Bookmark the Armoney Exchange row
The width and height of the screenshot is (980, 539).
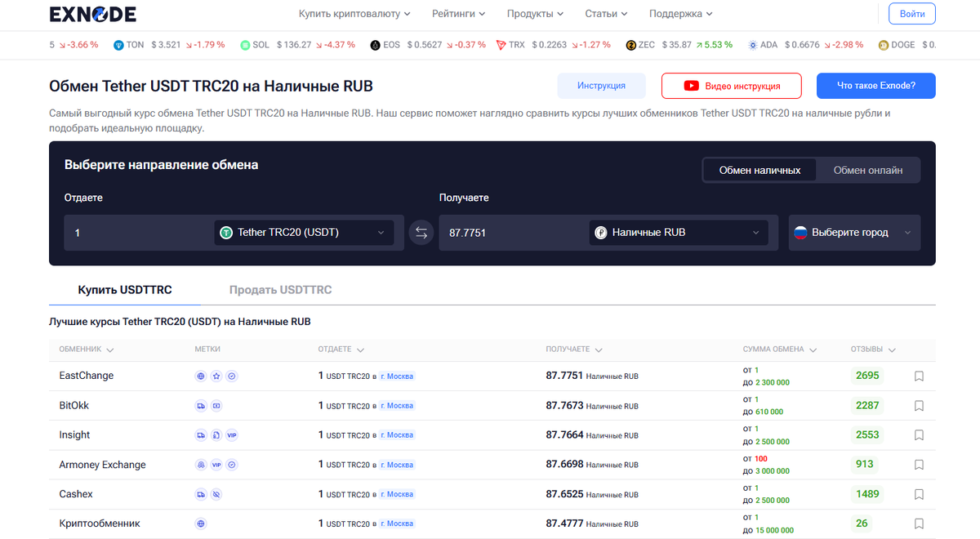pos(919,465)
